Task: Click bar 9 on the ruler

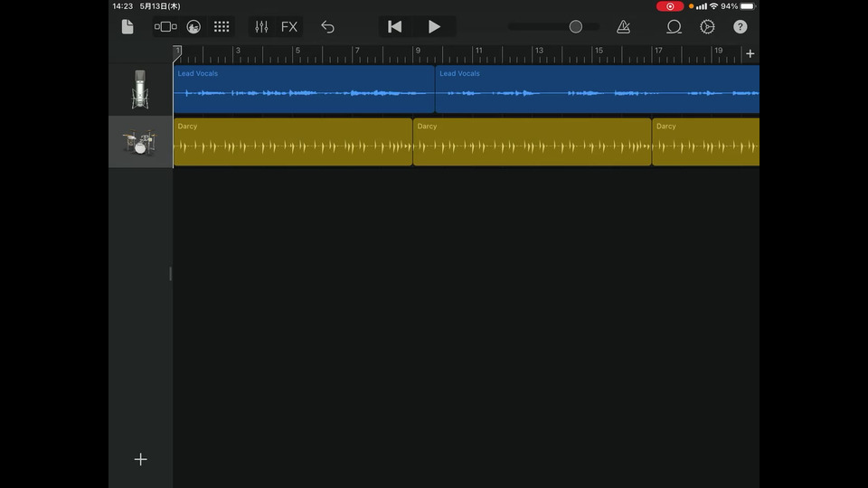Action: tap(418, 51)
